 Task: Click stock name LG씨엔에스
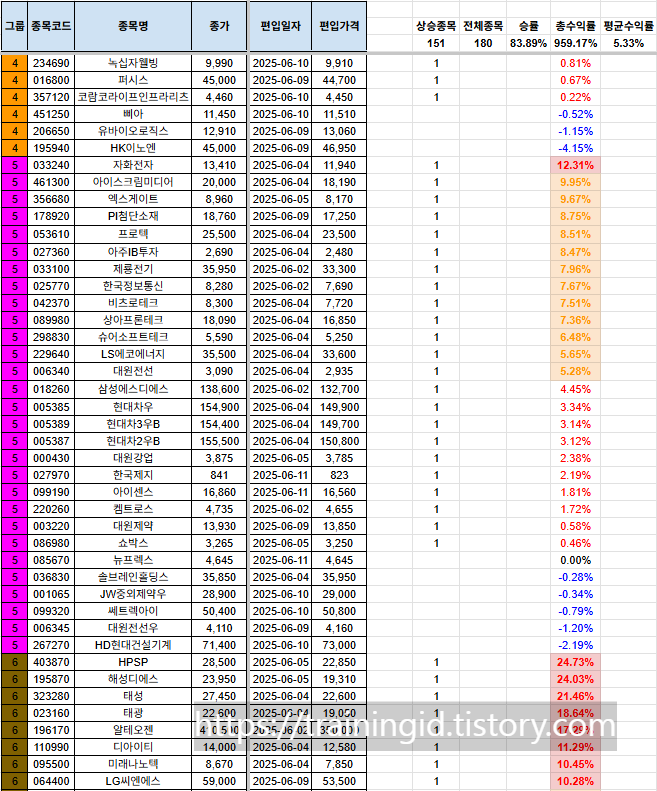[x=133, y=781]
